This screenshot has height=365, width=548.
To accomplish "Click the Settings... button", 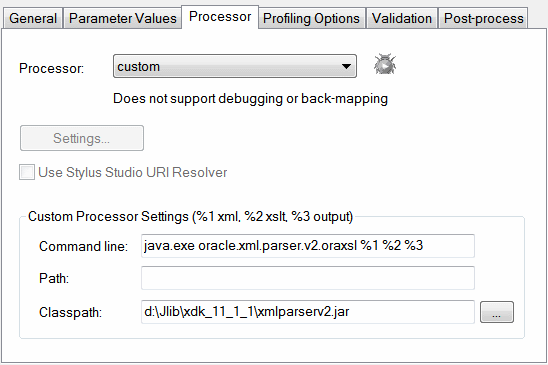I will coord(82,138).
